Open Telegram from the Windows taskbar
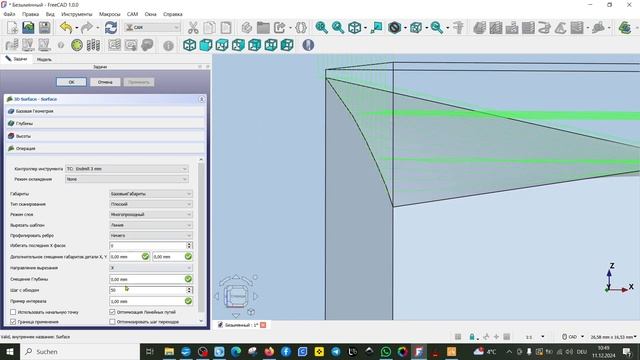The image size is (640, 360). click(x=336, y=351)
